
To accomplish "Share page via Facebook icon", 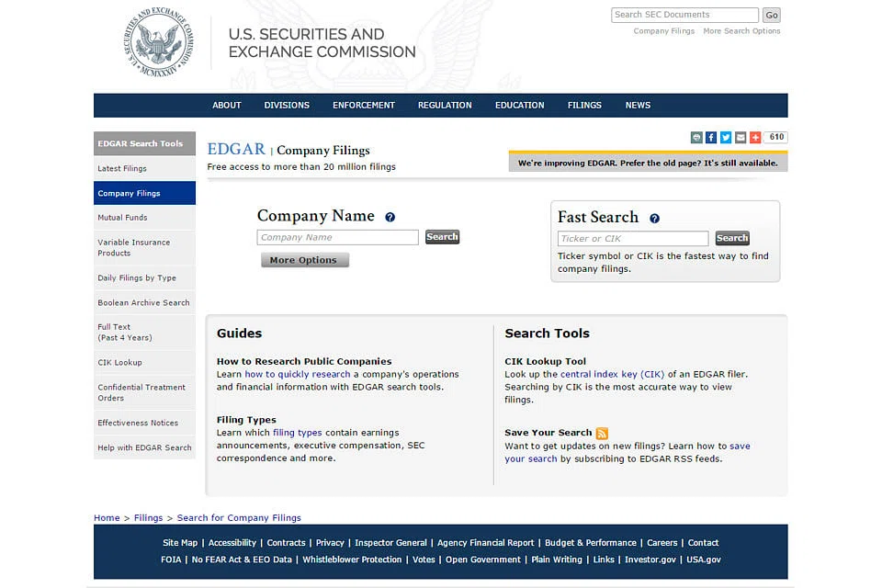I will click(x=711, y=138).
